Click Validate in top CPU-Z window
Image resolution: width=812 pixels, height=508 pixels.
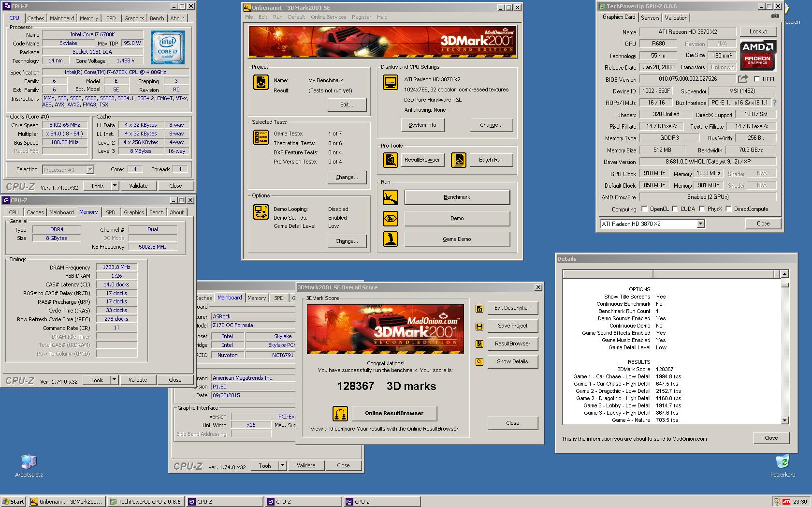[138, 186]
